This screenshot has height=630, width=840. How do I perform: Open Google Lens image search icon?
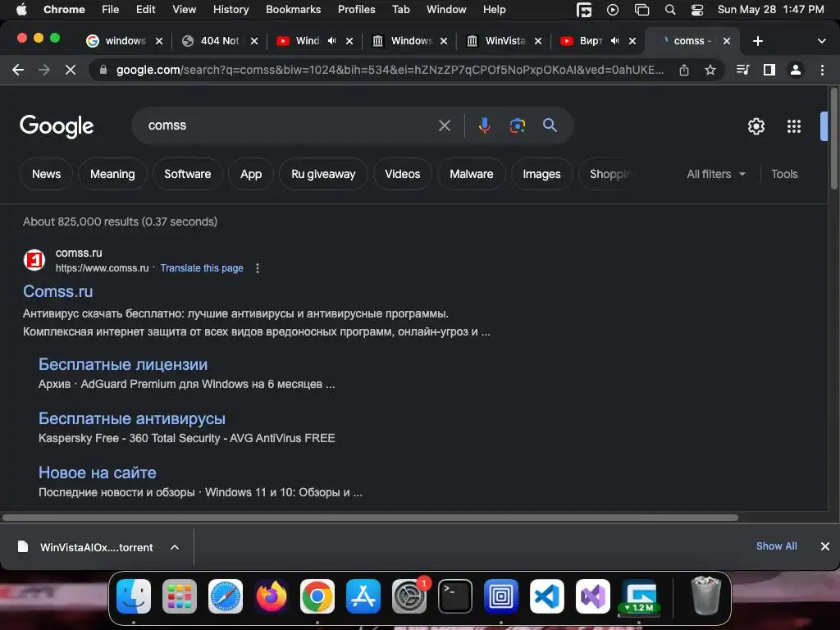pyautogui.click(x=517, y=126)
